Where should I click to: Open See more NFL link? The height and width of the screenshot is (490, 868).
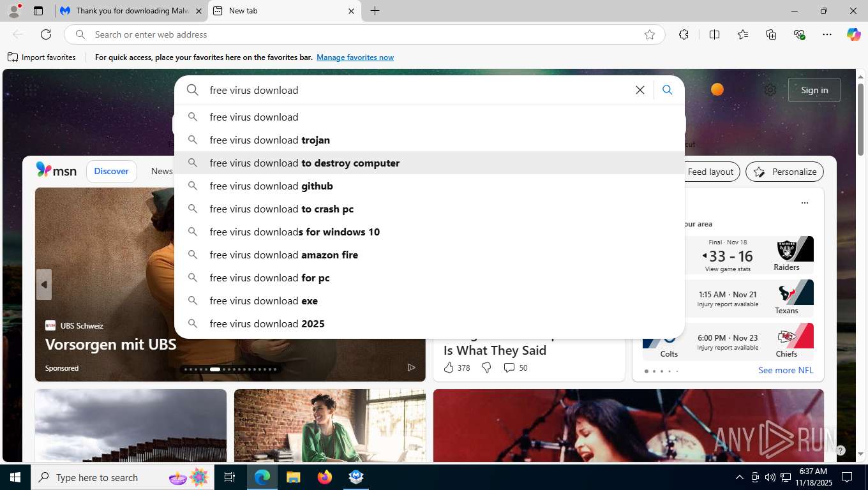786,370
